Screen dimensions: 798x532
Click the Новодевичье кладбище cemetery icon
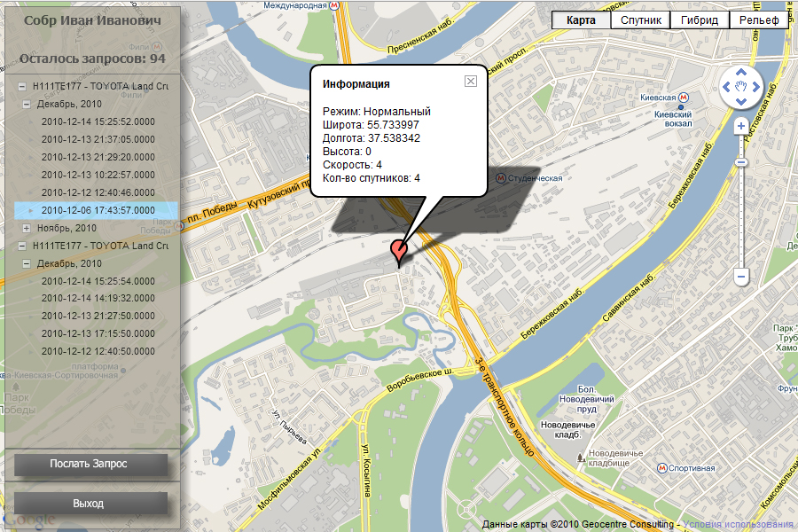click(581, 458)
